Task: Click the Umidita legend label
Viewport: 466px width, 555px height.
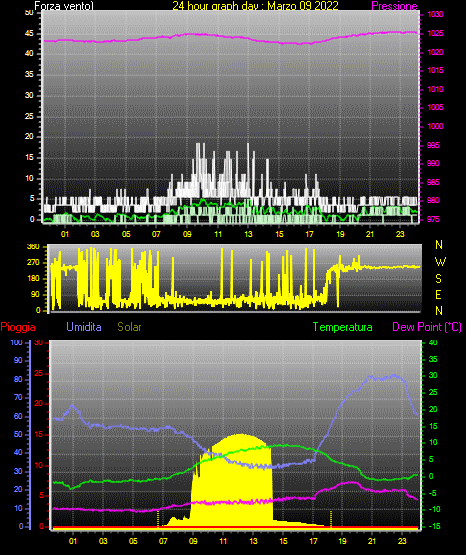Action: tap(84, 327)
